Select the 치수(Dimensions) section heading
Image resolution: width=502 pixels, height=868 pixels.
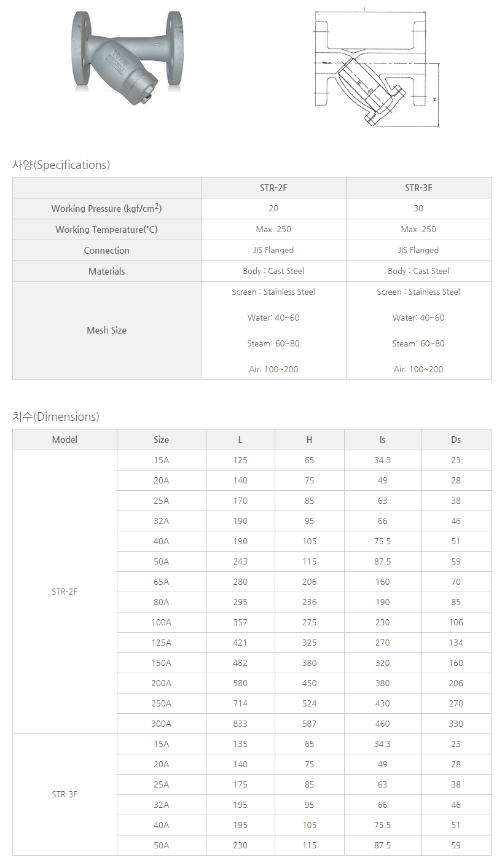tap(55, 416)
